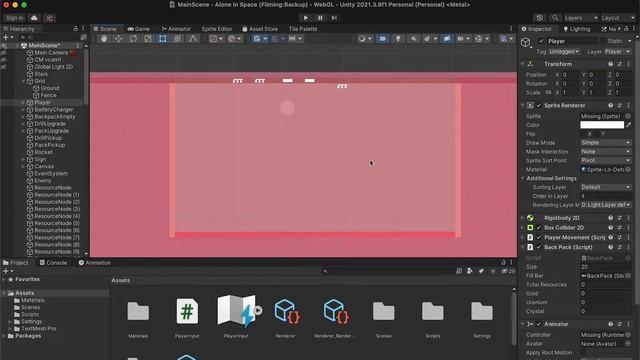The height and width of the screenshot is (360, 640).
Task: Open the Layer dropdown showing Player
Action: click(618, 52)
